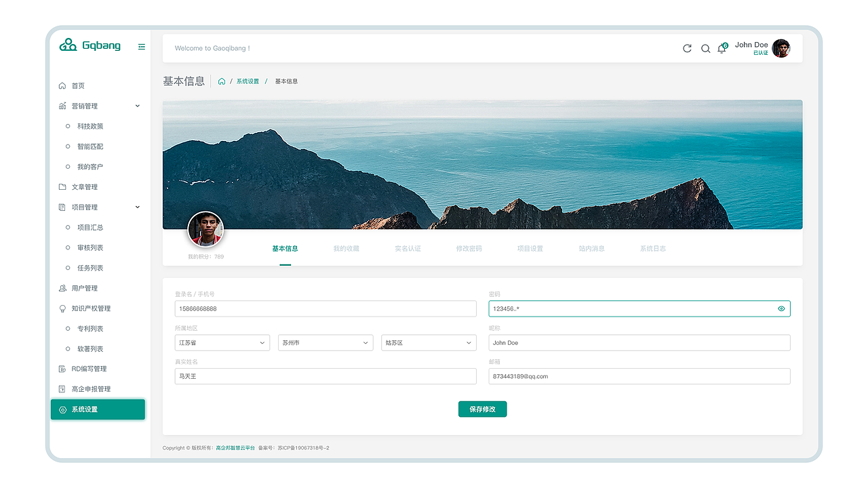This screenshot has width=868, height=488.
Task: Open 我的客户 in sidebar
Action: point(90,167)
